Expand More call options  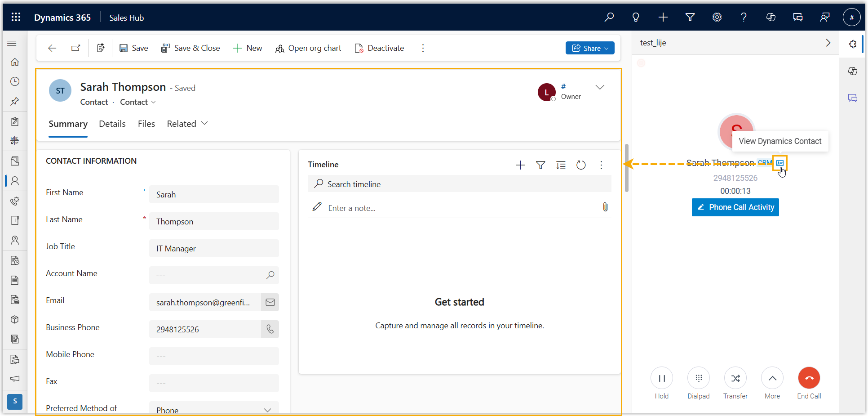(772, 378)
